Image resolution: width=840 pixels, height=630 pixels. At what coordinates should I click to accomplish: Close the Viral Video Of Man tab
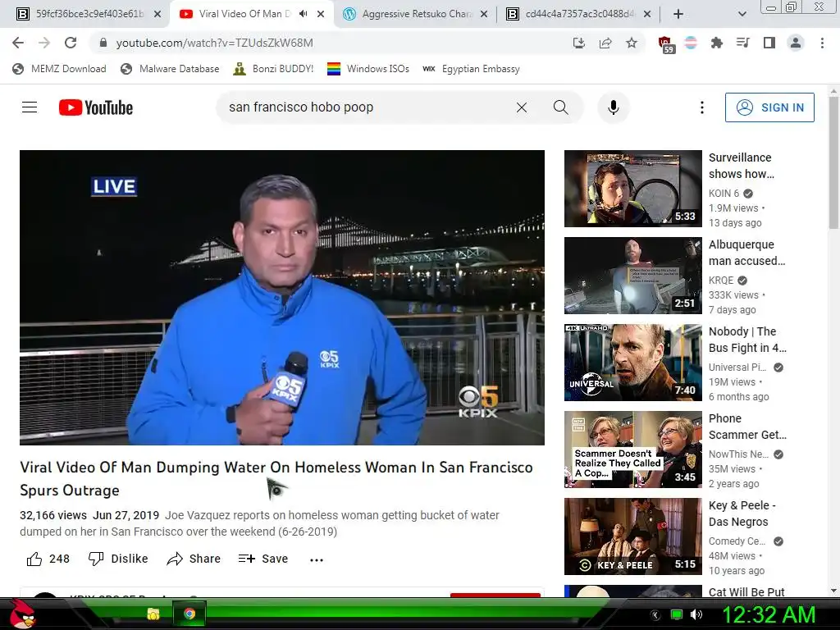pos(321,15)
